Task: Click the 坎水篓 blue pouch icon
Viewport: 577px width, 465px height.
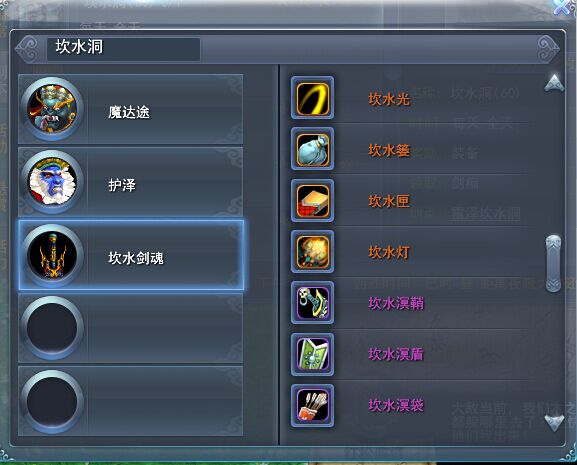Action: click(x=312, y=149)
